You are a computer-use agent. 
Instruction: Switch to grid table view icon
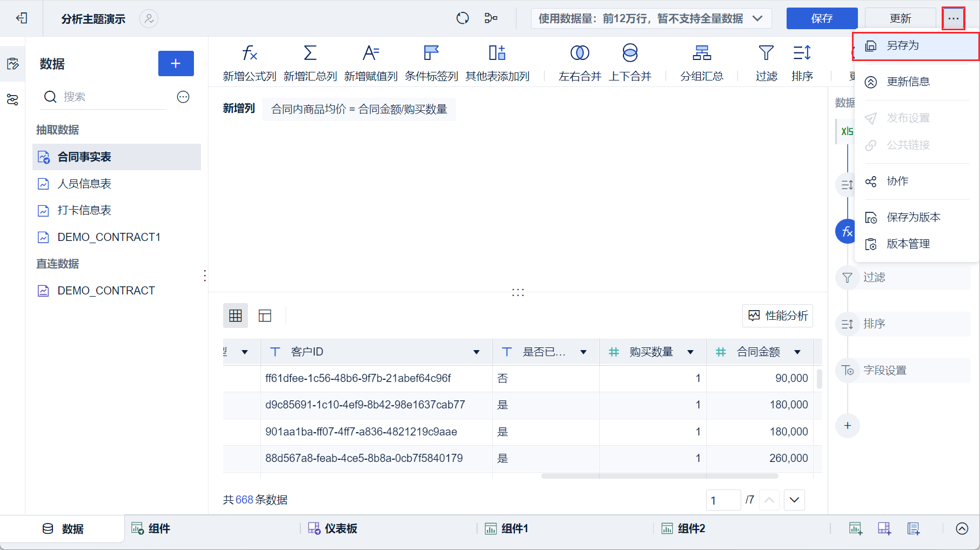pyautogui.click(x=236, y=316)
